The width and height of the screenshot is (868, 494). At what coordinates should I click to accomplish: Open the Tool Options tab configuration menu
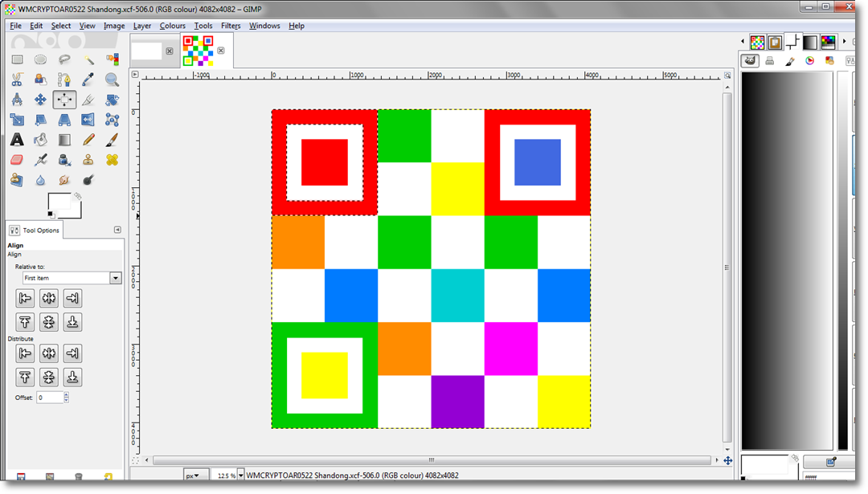click(117, 230)
